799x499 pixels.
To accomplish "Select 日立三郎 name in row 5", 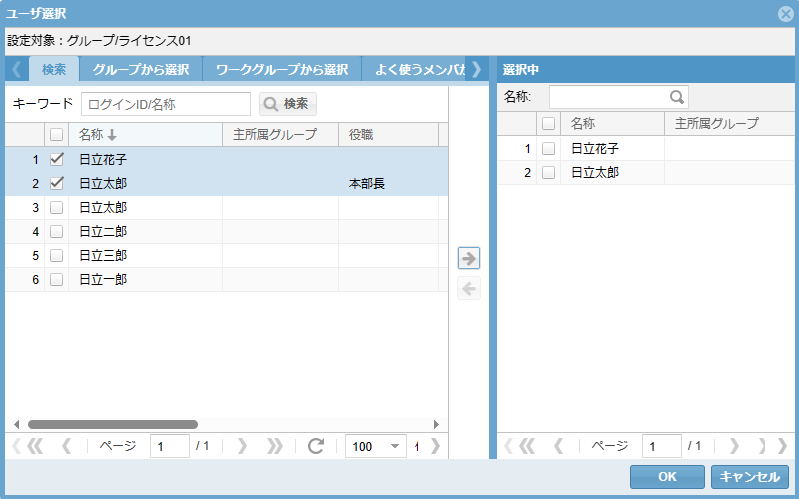I will coord(103,255).
